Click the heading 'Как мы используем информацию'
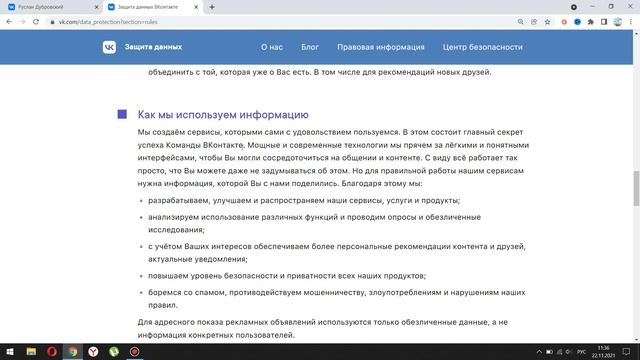The width and height of the screenshot is (640, 360). [x=223, y=115]
